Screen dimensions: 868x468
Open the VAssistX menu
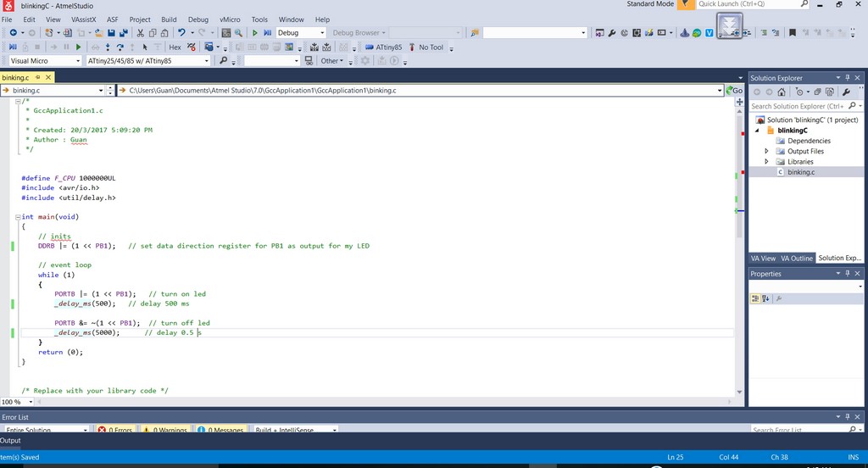tap(84, 19)
